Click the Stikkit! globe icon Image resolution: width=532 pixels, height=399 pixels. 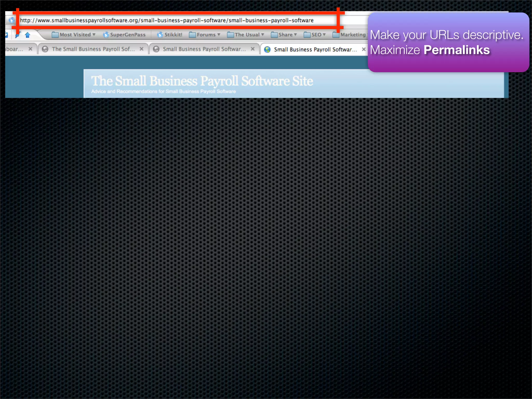[x=160, y=35]
